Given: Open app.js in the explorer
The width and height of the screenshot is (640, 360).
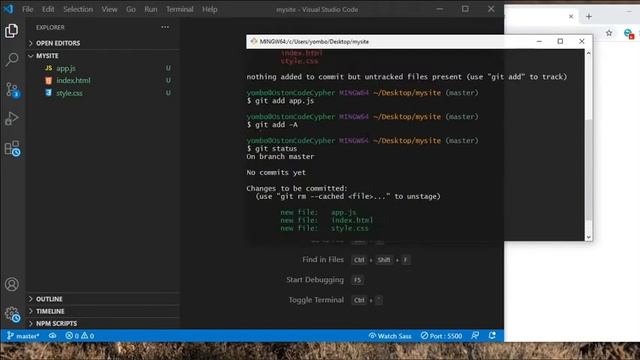Looking at the screenshot, I should tap(66, 68).
